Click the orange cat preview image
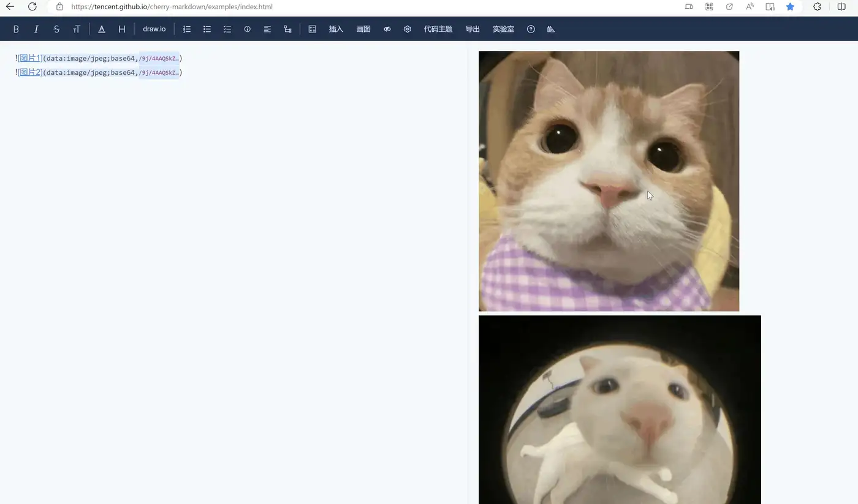858x504 pixels. pyautogui.click(x=609, y=181)
